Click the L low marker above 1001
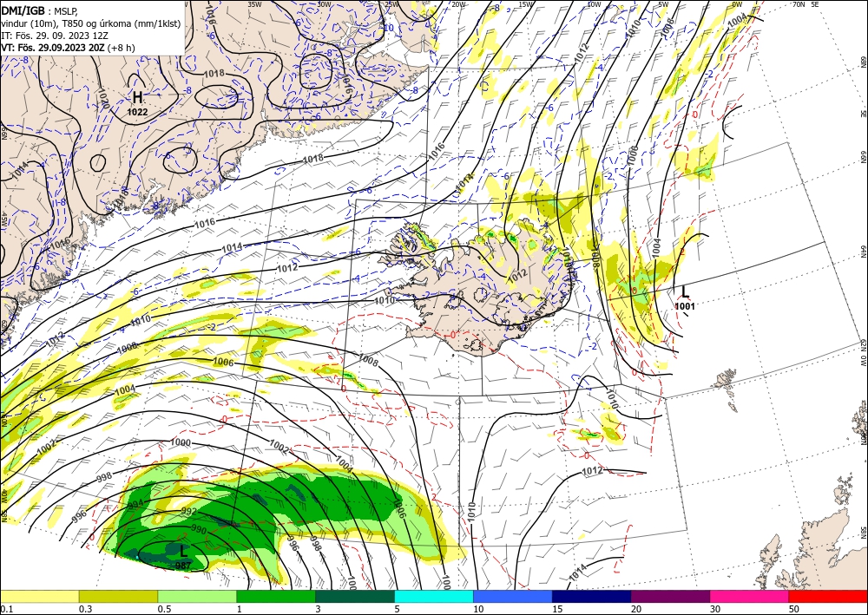This screenshot has width=868, height=615. [685, 292]
